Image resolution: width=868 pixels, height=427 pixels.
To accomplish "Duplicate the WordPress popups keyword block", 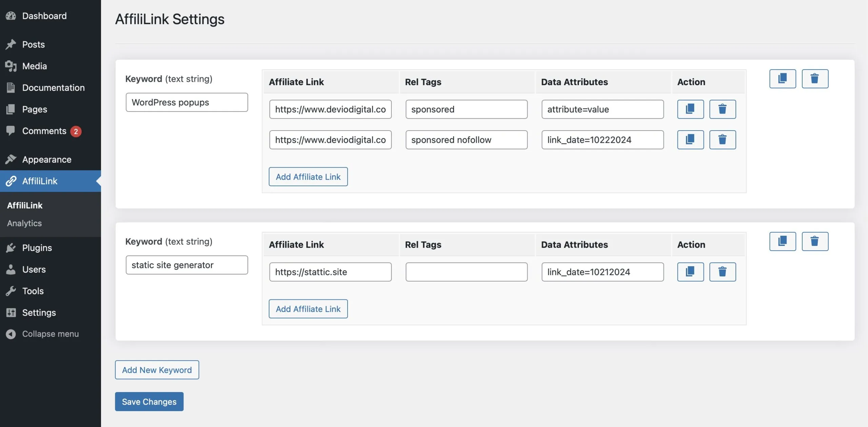I will tap(782, 79).
